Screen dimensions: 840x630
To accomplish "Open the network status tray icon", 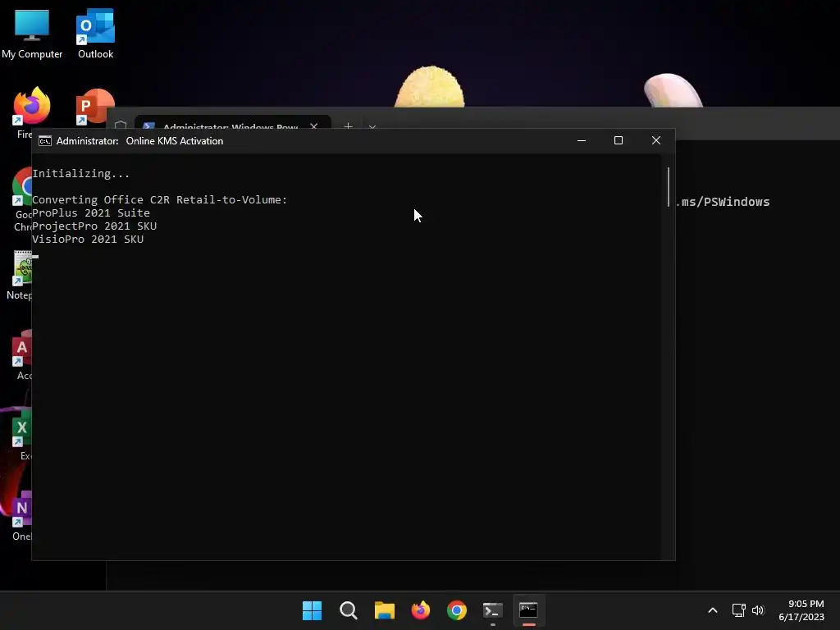I will click(739, 610).
